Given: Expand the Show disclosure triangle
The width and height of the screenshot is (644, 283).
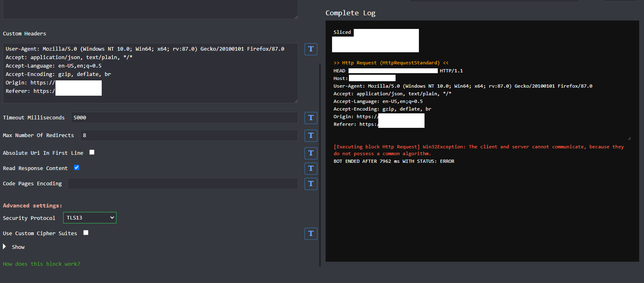Looking at the screenshot, I should [x=4, y=246].
